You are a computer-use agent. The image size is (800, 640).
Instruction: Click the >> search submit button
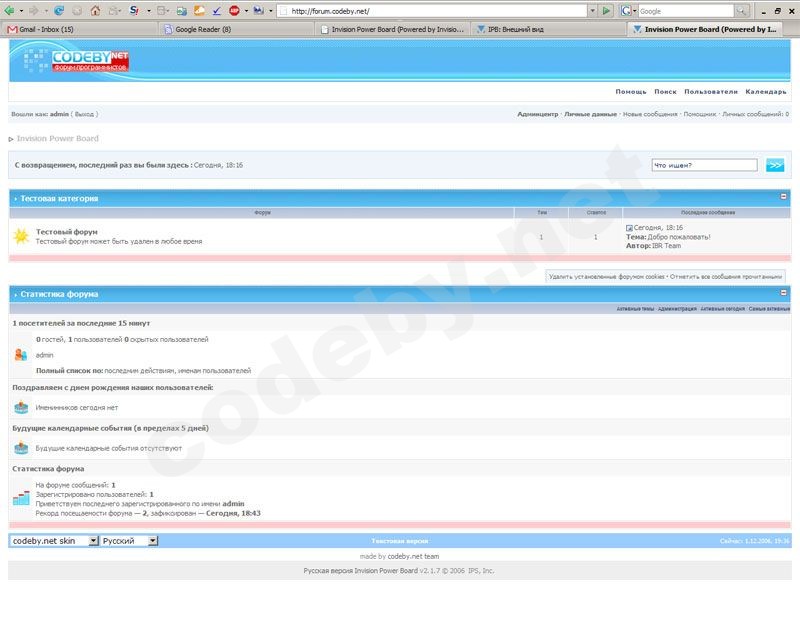[x=774, y=165]
